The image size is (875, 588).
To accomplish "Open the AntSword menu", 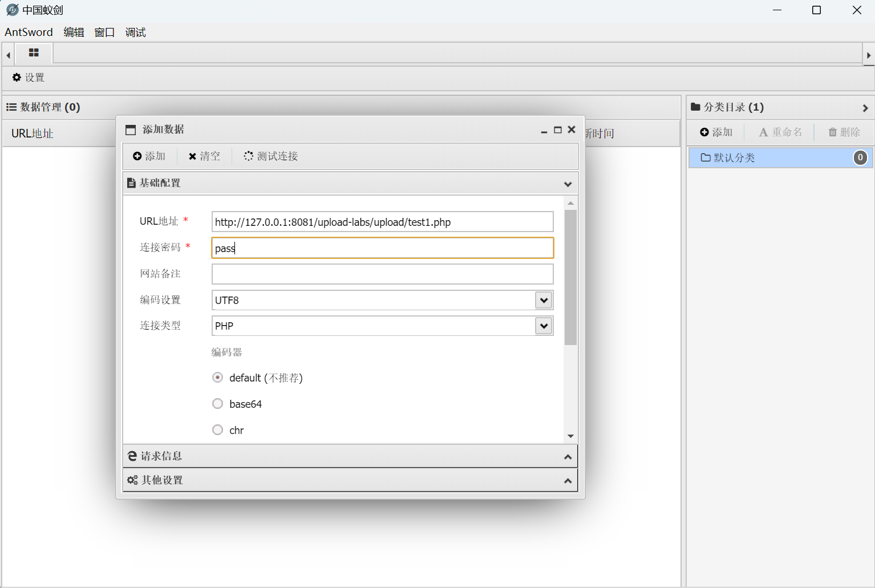I will (29, 33).
